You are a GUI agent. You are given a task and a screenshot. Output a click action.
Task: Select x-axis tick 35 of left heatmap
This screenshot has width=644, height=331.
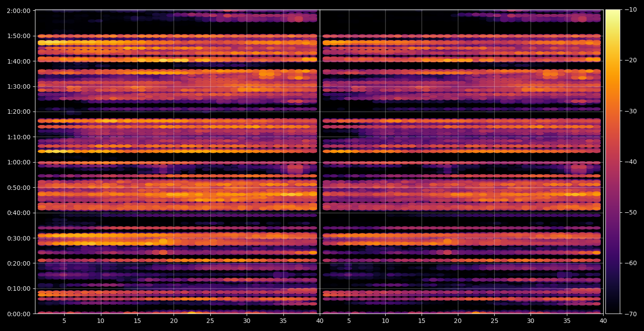tap(283, 321)
